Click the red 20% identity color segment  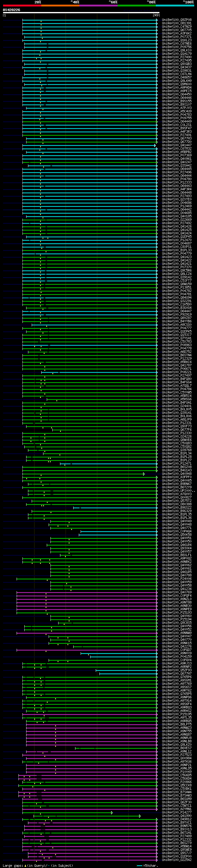[22, 6]
